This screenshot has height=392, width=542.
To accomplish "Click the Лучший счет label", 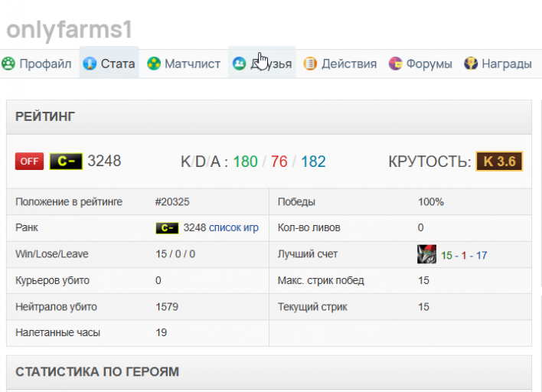I will pos(308,254).
